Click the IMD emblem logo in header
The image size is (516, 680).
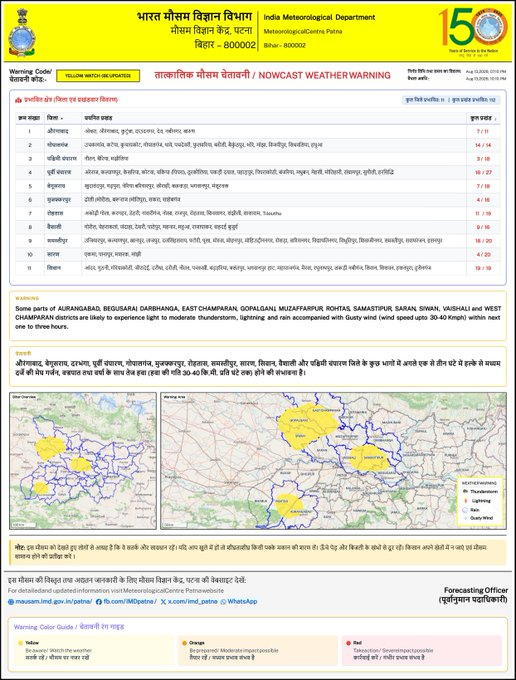pos(21,33)
